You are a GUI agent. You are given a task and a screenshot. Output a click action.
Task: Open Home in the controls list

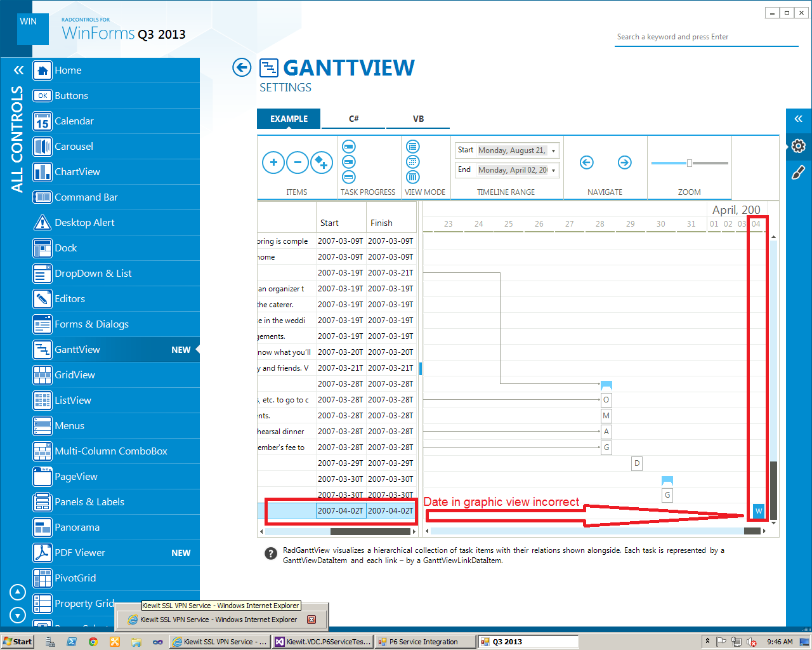click(116, 70)
